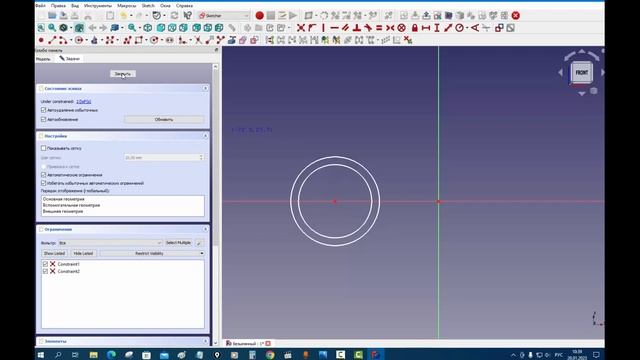640x360 pixels.
Task: Open the Правка menu
Action: pos(58,6)
